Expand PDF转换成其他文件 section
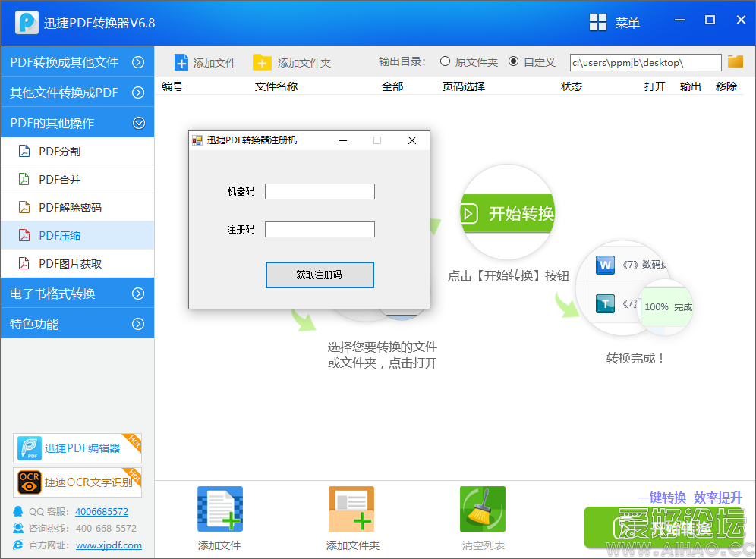756x559 pixels. coord(77,61)
